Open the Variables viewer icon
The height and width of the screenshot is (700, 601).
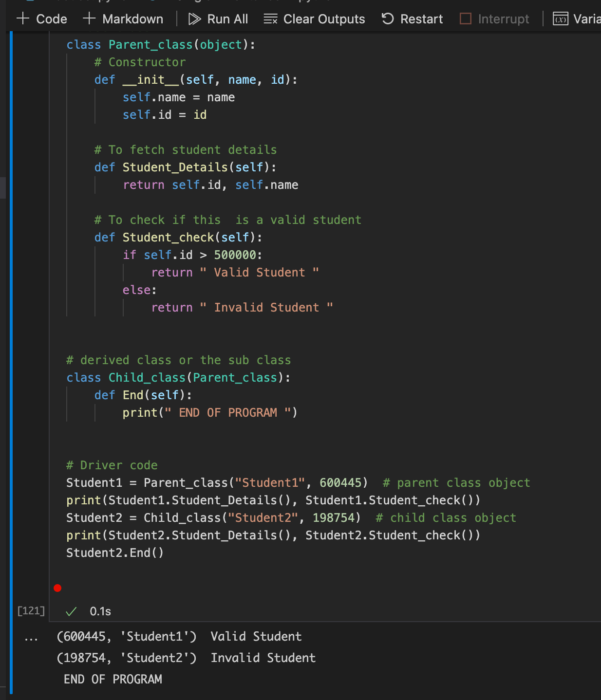(x=560, y=18)
